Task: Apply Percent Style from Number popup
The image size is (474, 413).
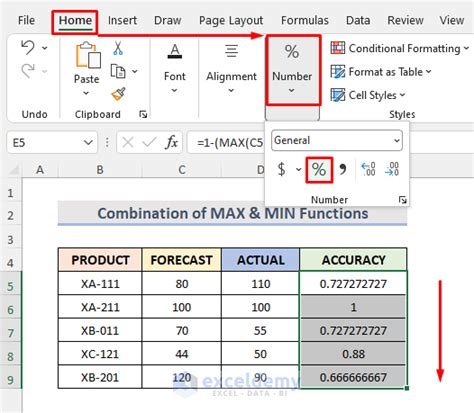Action: click(319, 170)
